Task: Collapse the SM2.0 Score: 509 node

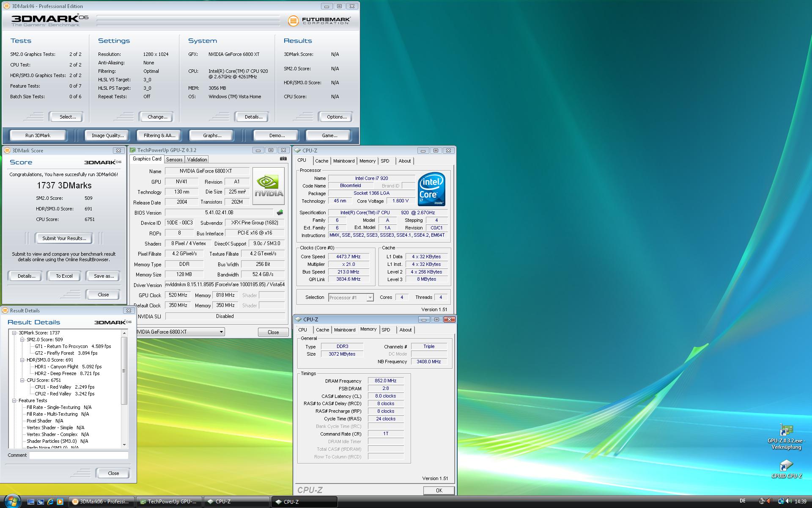Action: pos(22,340)
